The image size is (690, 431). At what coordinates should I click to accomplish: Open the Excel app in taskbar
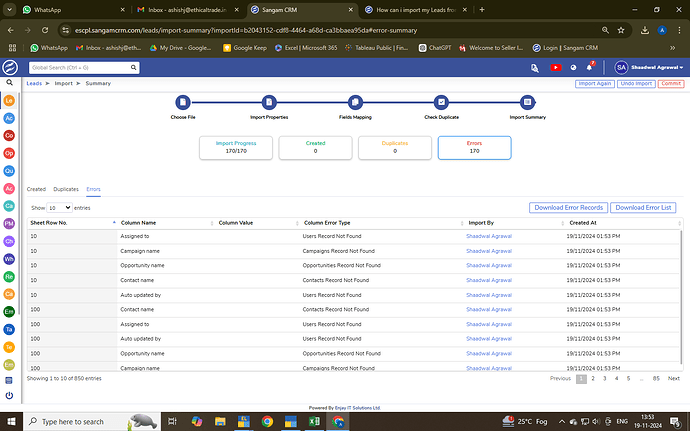click(314, 422)
